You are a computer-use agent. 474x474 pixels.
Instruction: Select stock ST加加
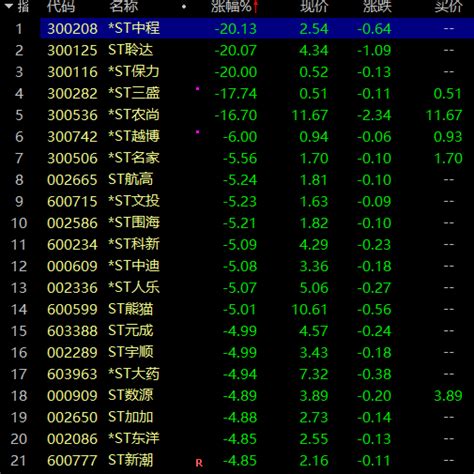click(130, 417)
